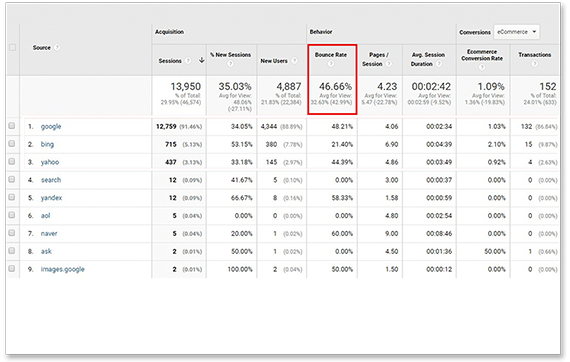Open the search source link

51,180
